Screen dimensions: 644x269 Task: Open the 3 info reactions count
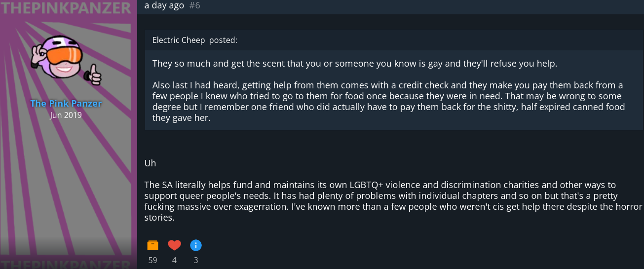pos(196,260)
